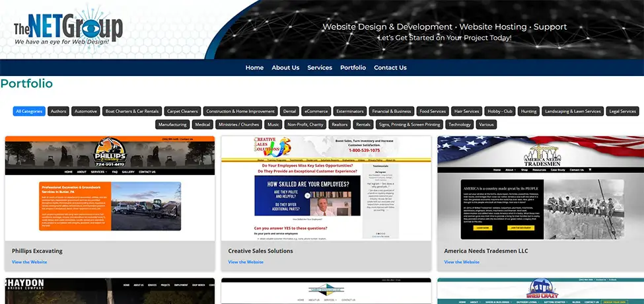Screen dimensions: 644x304
Task: Filter by Hobby - Club
Action: tap(500, 111)
